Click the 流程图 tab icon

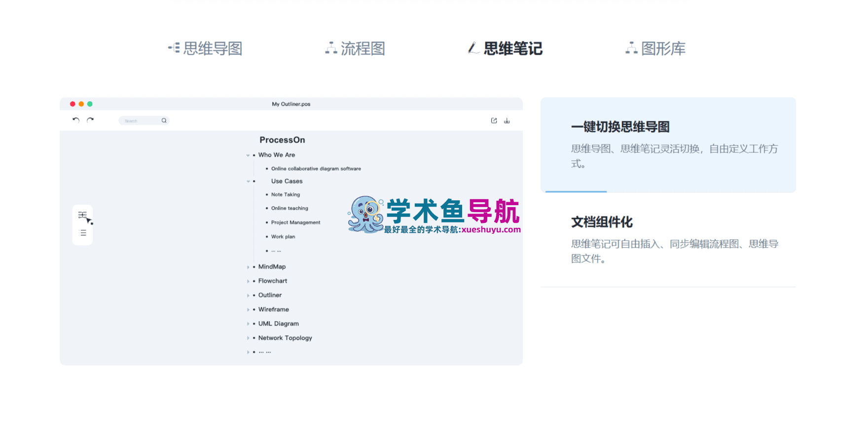click(331, 48)
